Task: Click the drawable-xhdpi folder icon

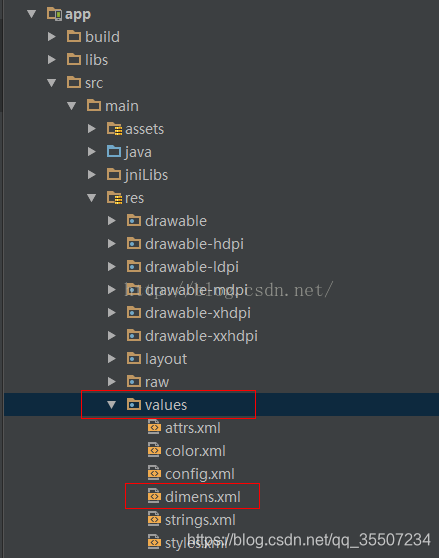Action: pos(134,312)
